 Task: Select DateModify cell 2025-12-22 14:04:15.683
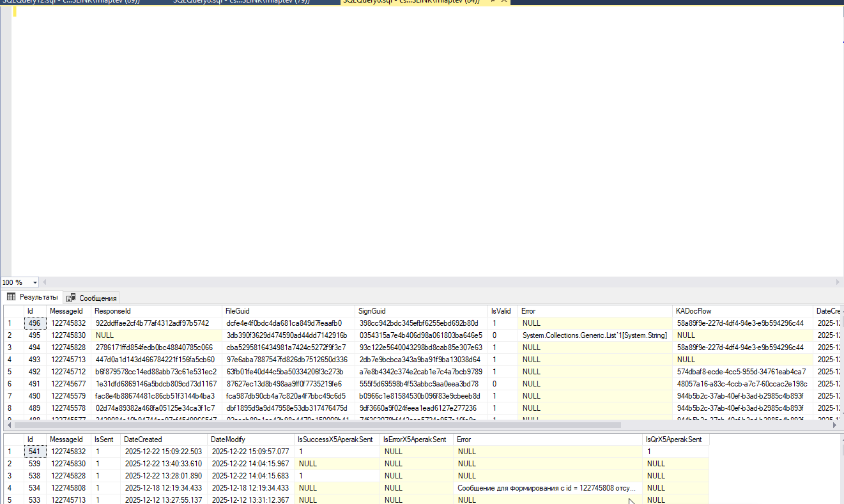point(251,476)
